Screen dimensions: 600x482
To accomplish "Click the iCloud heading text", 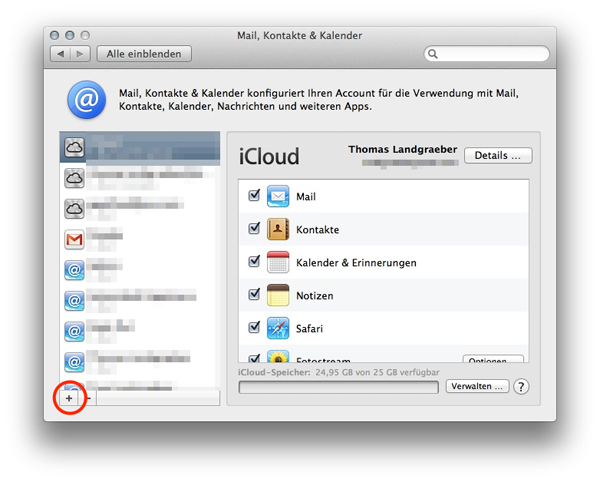I will tap(269, 156).
